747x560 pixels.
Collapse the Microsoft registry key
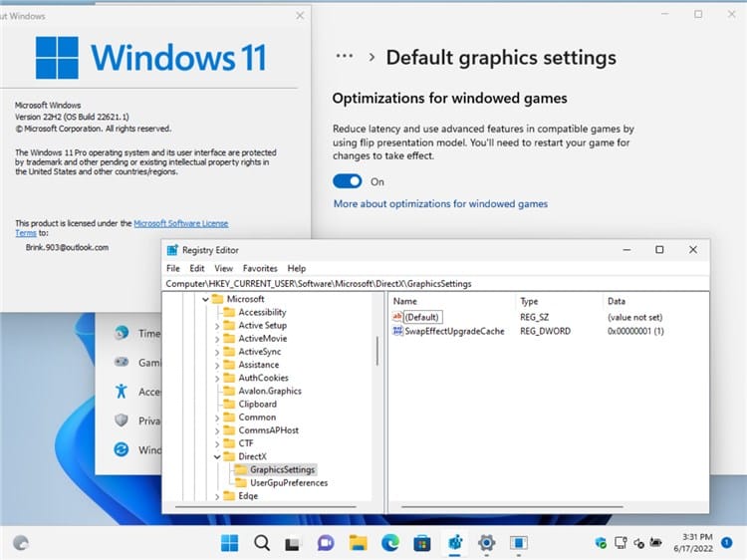206,299
